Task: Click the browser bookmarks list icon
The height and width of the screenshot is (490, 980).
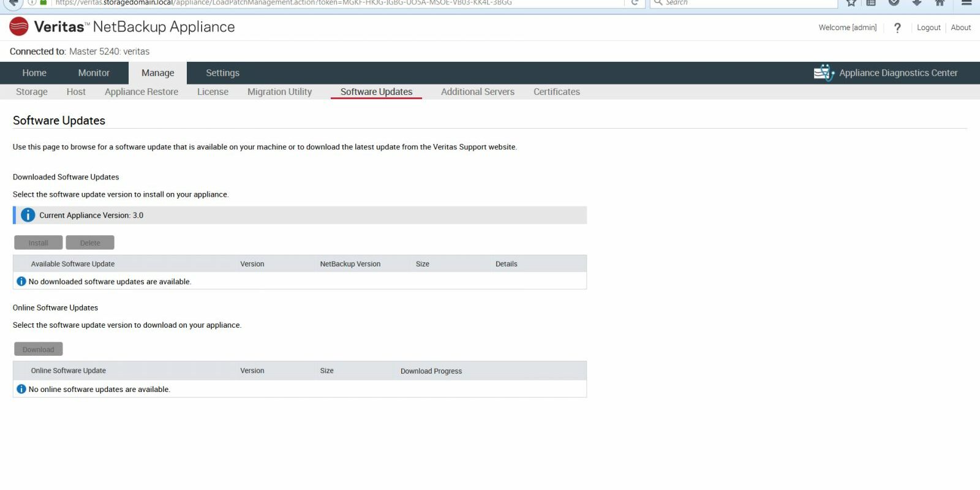Action: pos(871,2)
